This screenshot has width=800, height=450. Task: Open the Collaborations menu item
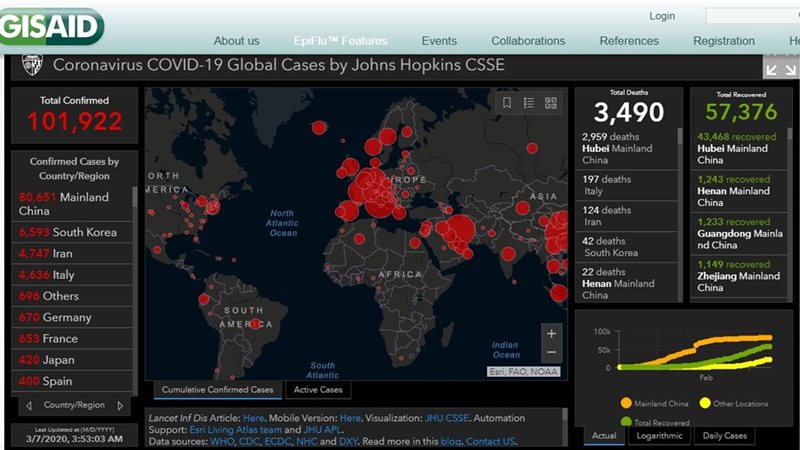pos(528,41)
